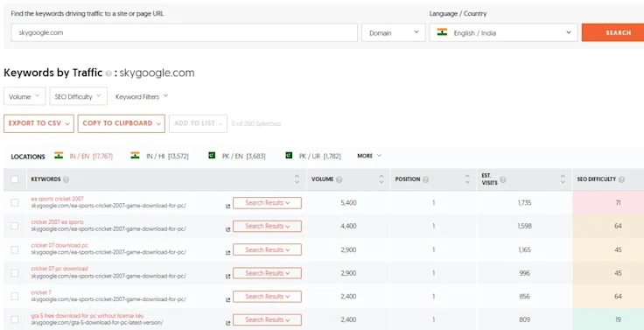Click SEO difficulty value 19
The image size is (644, 330).
618,319
